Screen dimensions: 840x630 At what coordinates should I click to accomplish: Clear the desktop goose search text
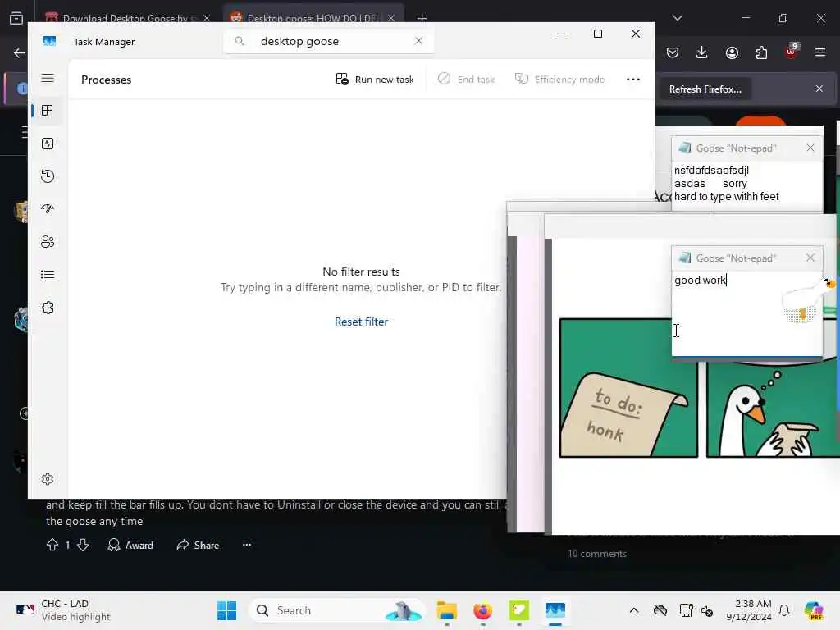click(x=418, y=41)
